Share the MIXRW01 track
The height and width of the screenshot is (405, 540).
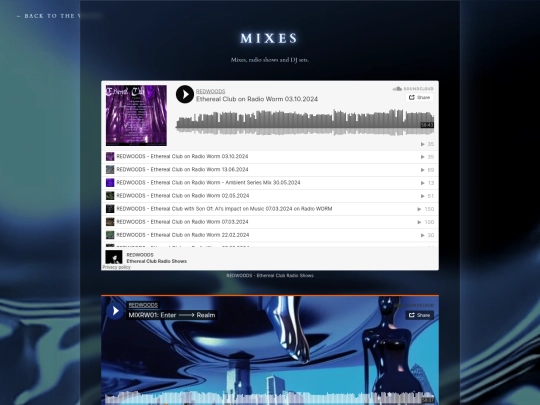point(419,315)
